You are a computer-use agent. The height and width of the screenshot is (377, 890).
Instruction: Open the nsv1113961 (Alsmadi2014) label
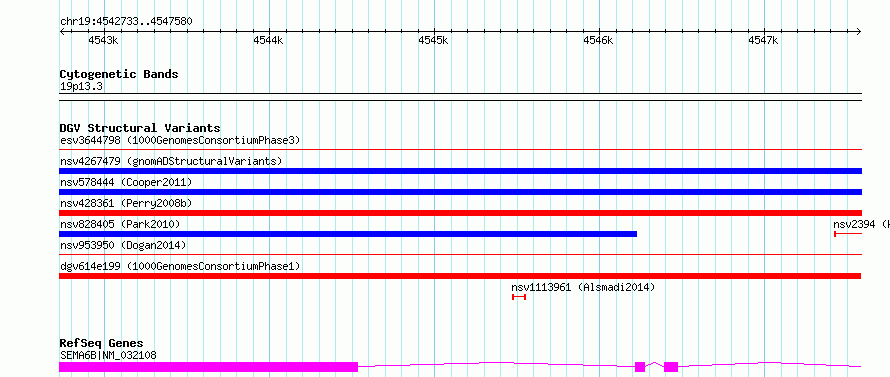[x=583, y=287]
